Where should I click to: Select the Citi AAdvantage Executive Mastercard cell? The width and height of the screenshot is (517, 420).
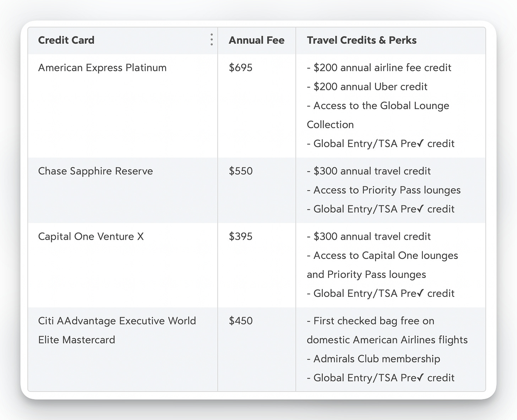[117, 330]
